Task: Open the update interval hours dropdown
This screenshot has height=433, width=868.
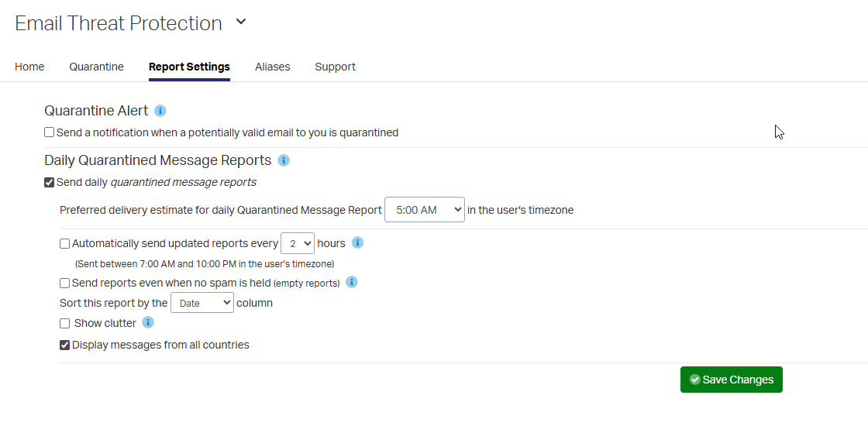Action: click(297, 243)
